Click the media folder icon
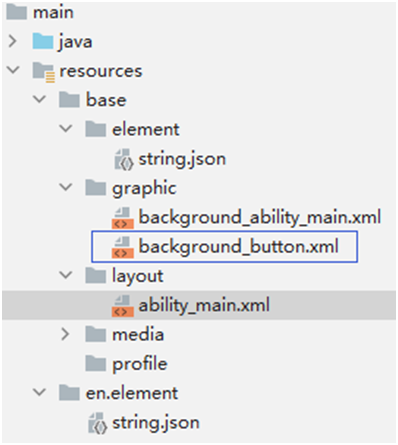The image size is (398, 445). (x=96, y=334)
